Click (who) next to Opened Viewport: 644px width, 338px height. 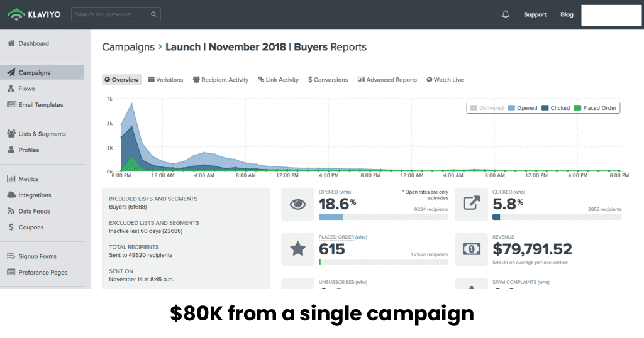click(345, 192)
